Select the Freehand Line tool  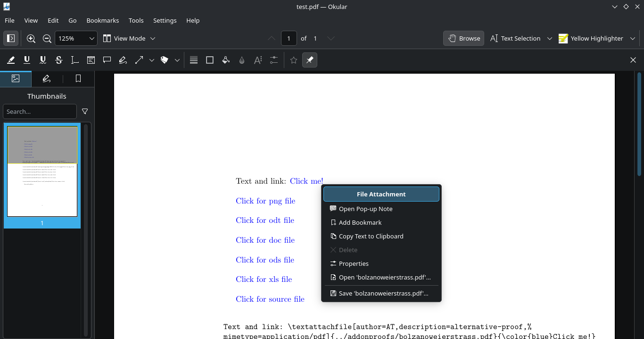(123, 60)
